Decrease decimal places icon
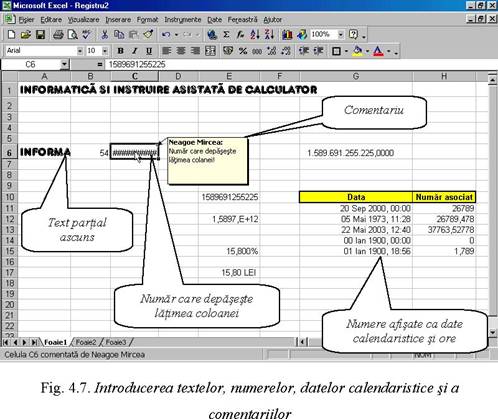Viewport: 498px width, 419px height. (286, 51)
